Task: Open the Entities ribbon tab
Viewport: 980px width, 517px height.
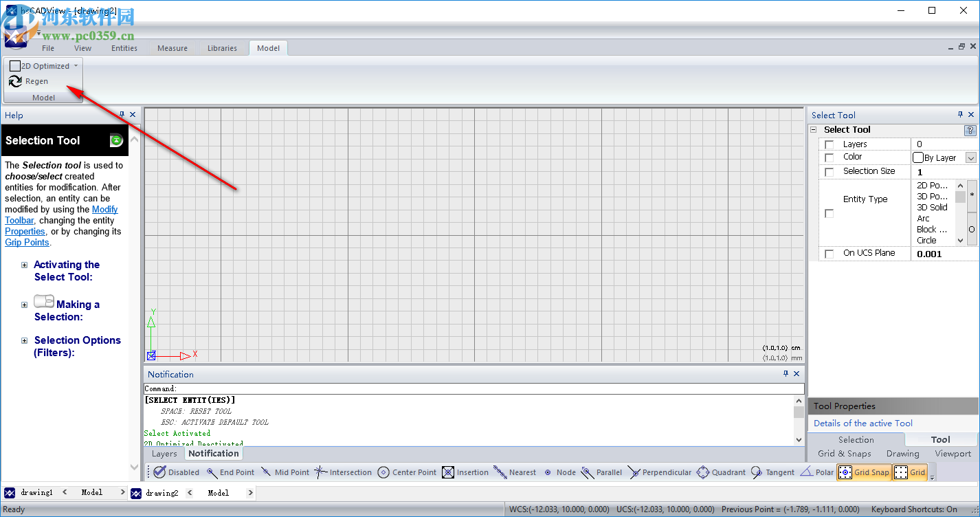Action: coord(124,48)
